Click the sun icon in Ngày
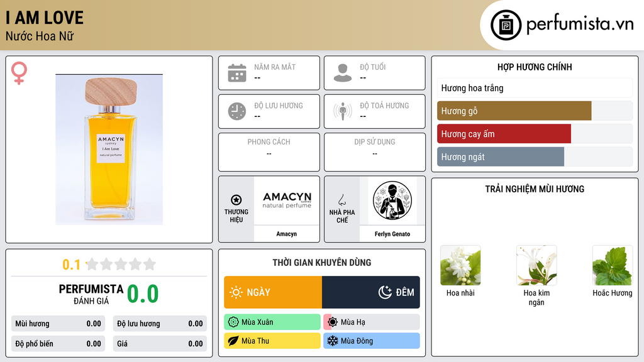Screen dimensions: 644x362 pos(236,292)
